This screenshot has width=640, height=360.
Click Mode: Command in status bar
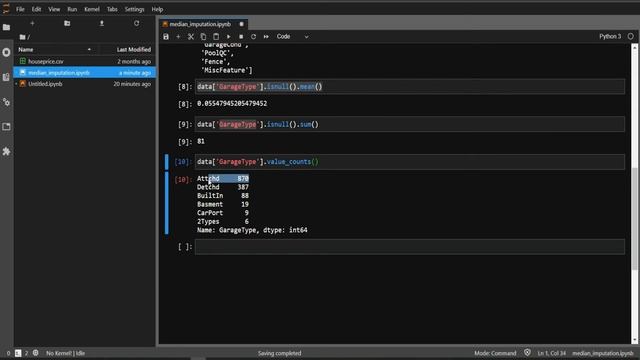[x=495, y=353]
